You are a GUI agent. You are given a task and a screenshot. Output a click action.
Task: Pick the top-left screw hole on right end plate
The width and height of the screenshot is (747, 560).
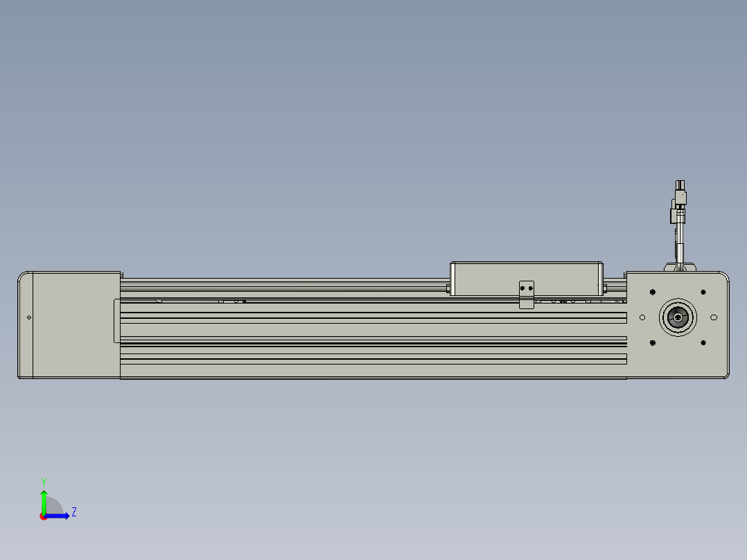pos(653,292)
